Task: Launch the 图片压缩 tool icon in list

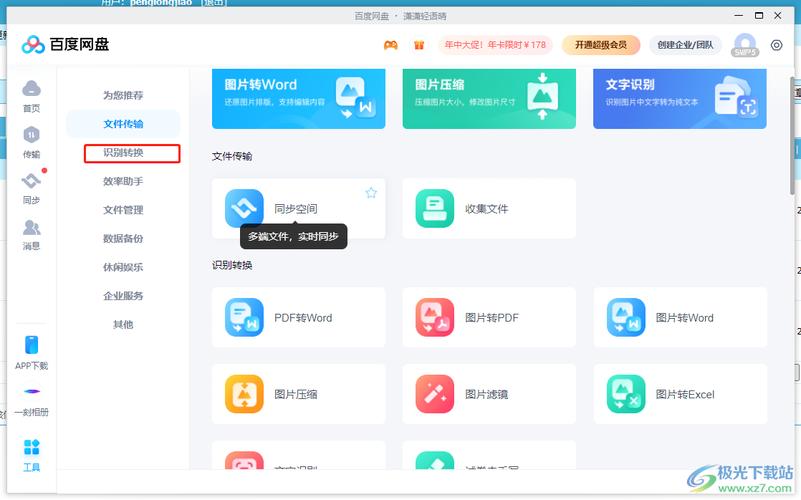Action: (x=244, y=394)
